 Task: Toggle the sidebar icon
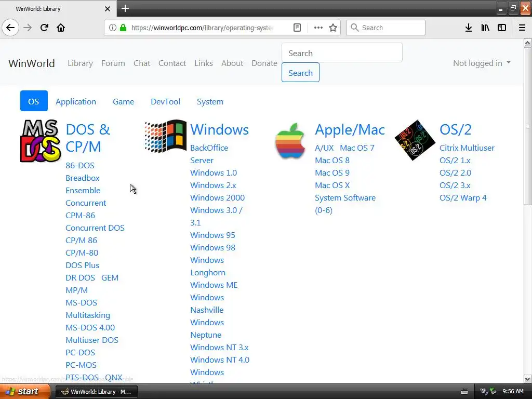(x=501, y=28)
